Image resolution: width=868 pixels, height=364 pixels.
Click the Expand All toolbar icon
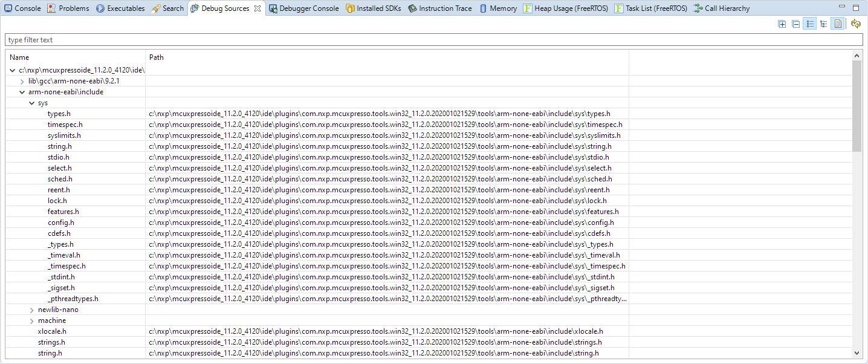tap(782, 24)
